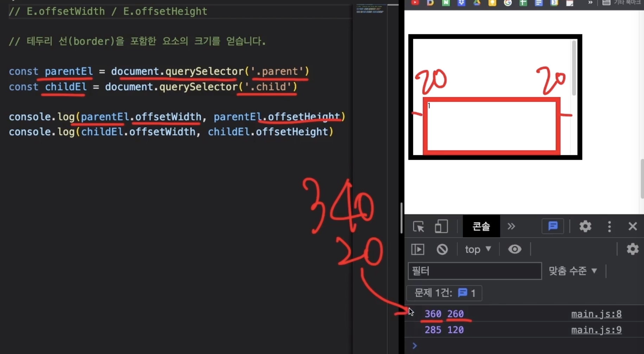Close the DevTools panel

click(x=633, y=226)
